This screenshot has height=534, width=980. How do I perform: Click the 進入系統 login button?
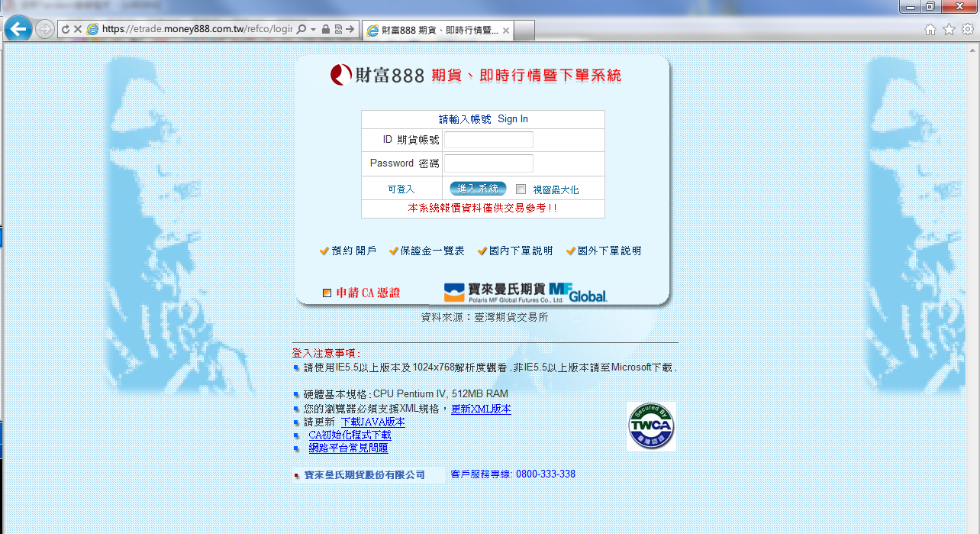tap(478, 189)
